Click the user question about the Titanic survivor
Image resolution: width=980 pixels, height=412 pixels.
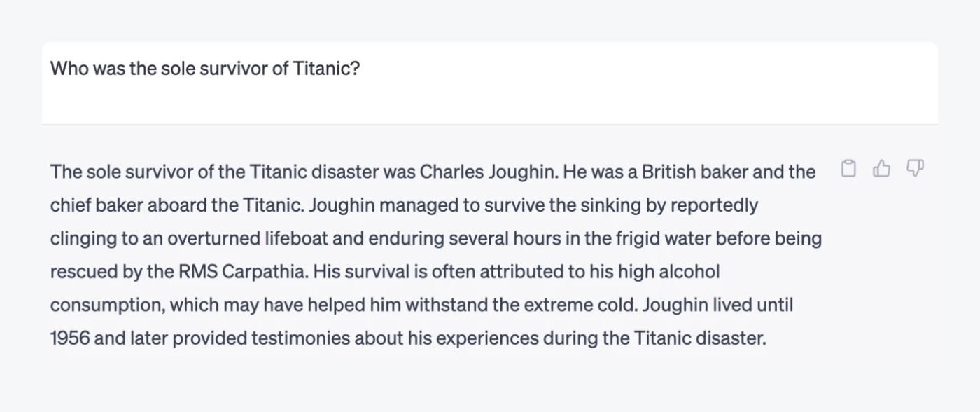(x=204, y=69)
